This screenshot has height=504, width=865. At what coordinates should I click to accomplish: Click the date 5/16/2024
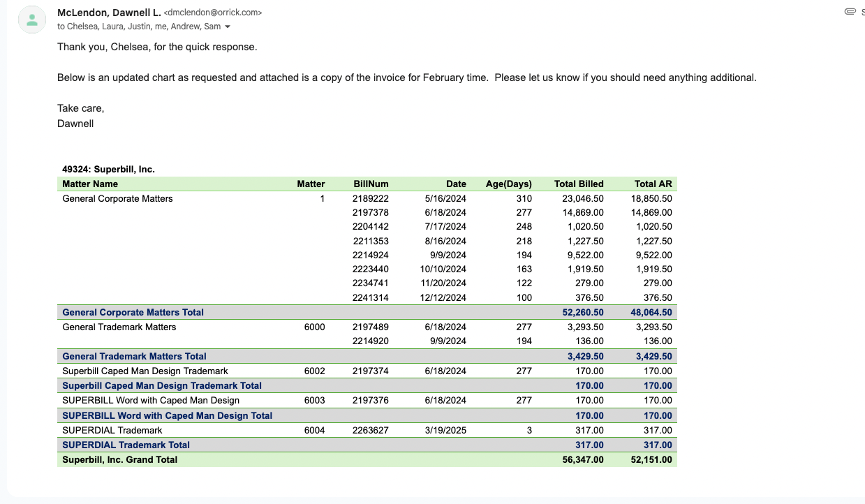(x=445, y=198)
